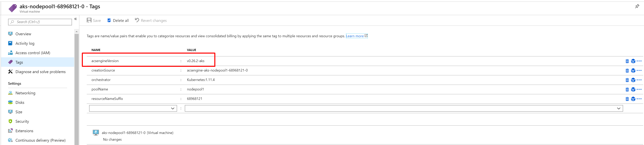Expand the tag name dropdown
This screenshot has width=644, height=145.
[173, 108]
